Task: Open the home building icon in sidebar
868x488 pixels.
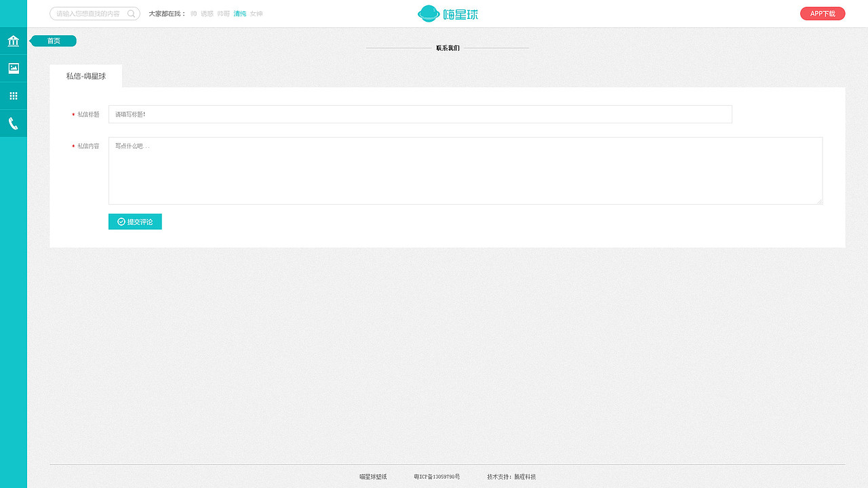Action: pos(14,41)
